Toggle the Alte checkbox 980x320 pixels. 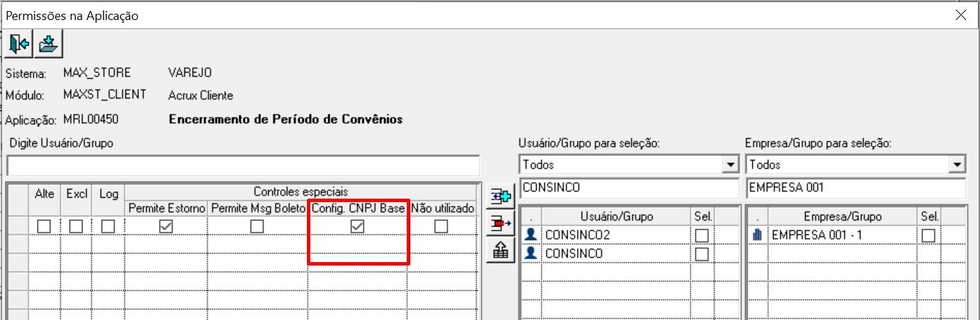43,226
